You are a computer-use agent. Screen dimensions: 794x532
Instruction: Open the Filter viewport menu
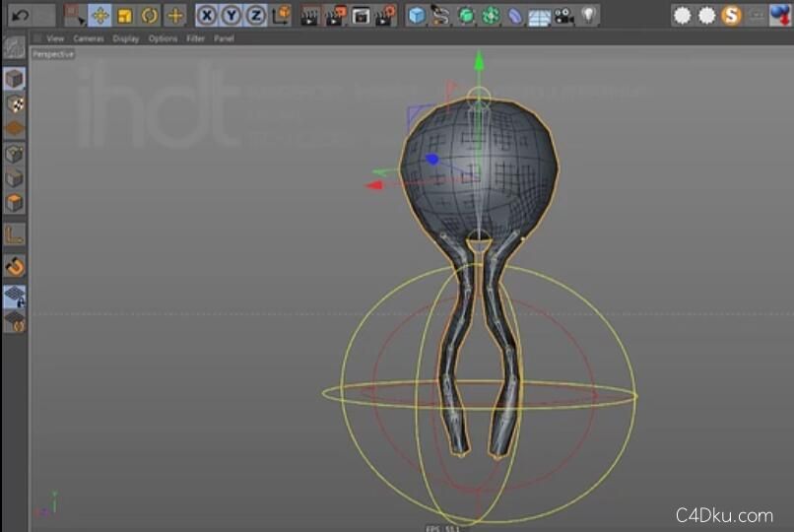195,38
